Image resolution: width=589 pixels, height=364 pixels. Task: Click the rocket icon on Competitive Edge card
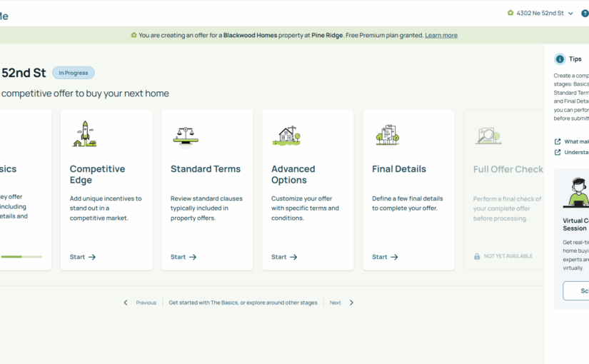(x=84, y=134)
